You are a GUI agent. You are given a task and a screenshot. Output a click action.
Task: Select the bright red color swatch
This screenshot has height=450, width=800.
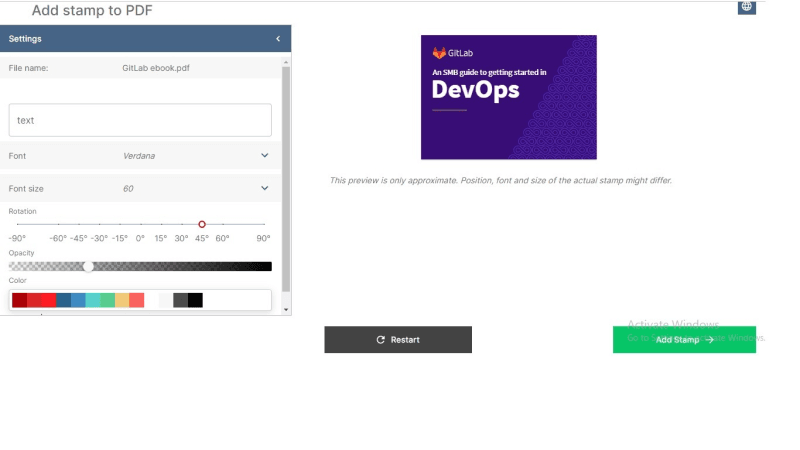[x=49, y=300]
